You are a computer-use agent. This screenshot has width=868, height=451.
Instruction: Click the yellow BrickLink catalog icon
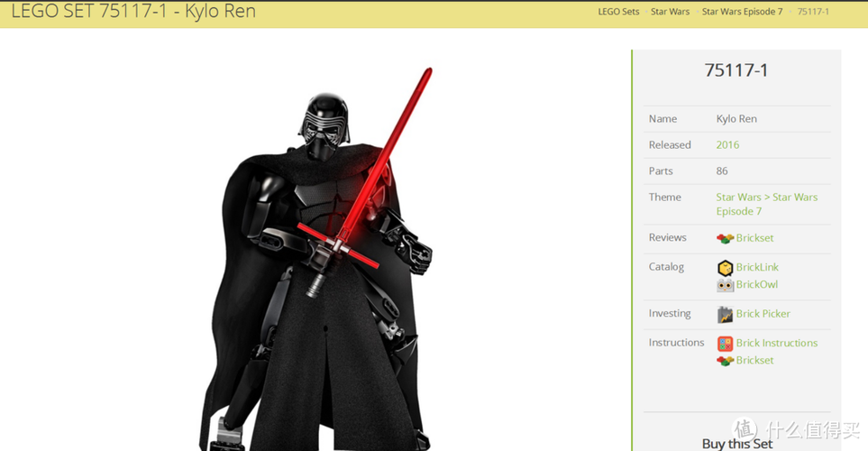725,268
